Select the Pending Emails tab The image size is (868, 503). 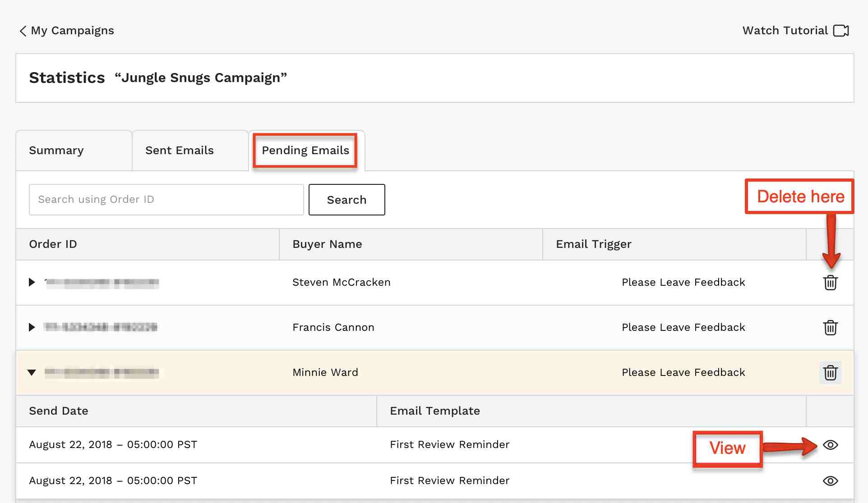(x=306, y=151)
